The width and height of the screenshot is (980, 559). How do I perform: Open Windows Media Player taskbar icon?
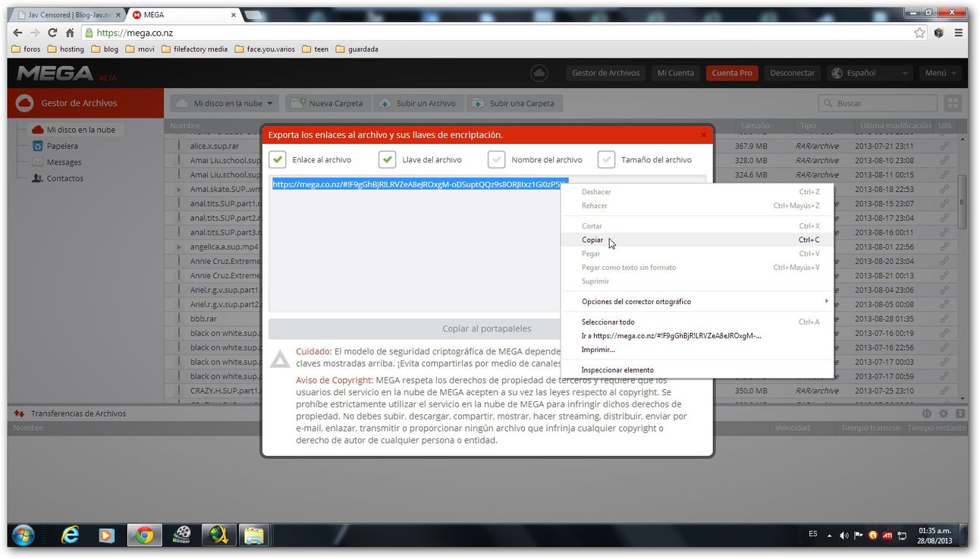(x=106, y=535)
